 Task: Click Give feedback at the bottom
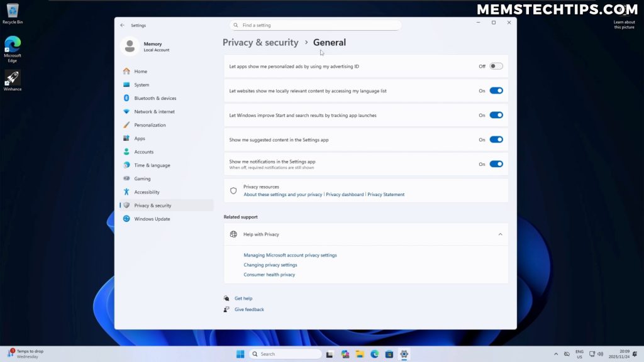coord(249,309)
